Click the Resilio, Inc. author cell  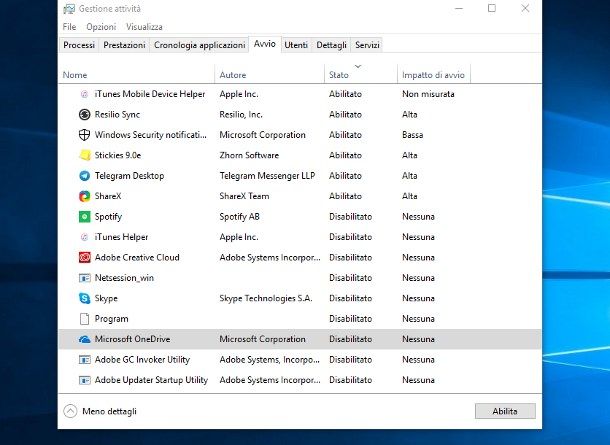coord(241,114)
